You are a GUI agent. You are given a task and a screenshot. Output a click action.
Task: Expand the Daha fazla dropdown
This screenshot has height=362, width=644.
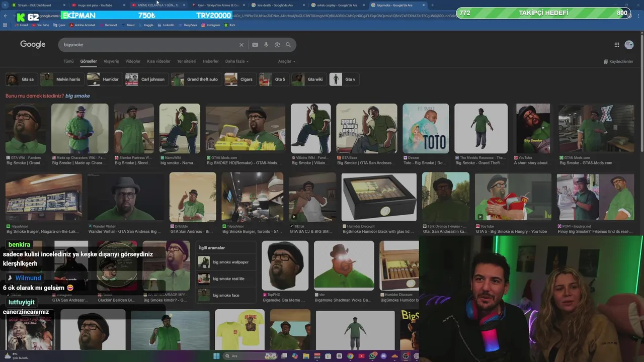pos(236,61)
